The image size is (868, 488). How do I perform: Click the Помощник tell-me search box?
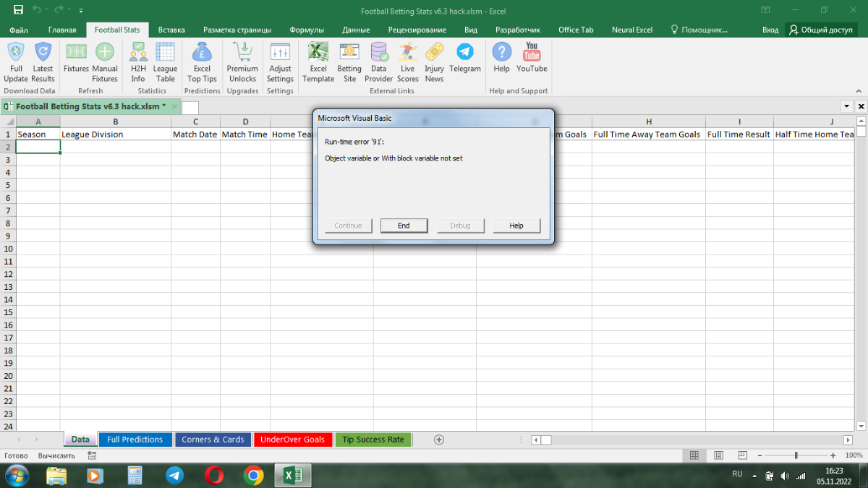click(x=699, y=30)
